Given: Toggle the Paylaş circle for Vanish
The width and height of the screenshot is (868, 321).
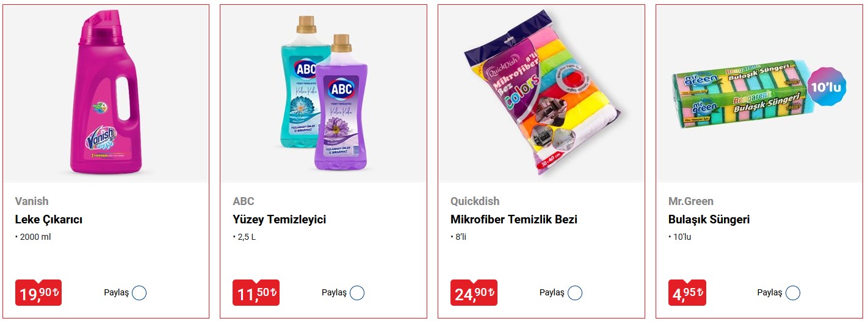Looking at the screenshot, I should point(139,293).
